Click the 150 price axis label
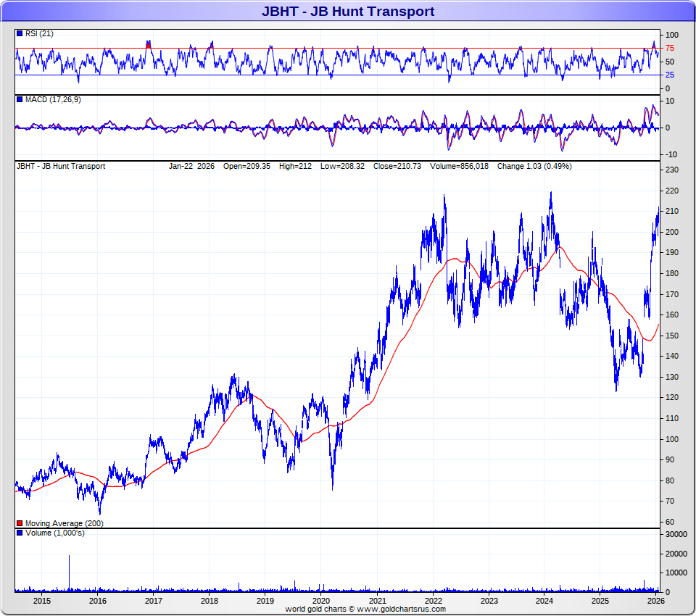Image resolution: width=696 pixels, height=616 pixels. [672, 336]
